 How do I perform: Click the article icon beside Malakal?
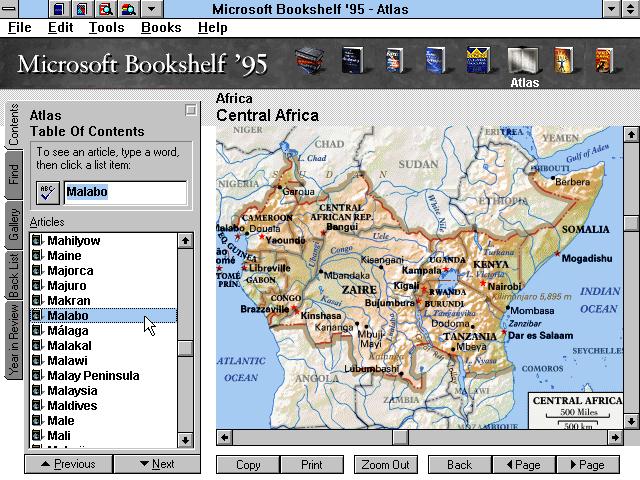37,346
